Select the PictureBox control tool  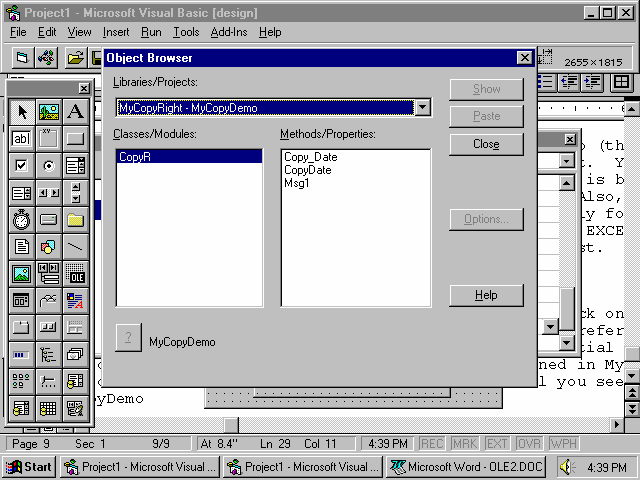[48, 112]
